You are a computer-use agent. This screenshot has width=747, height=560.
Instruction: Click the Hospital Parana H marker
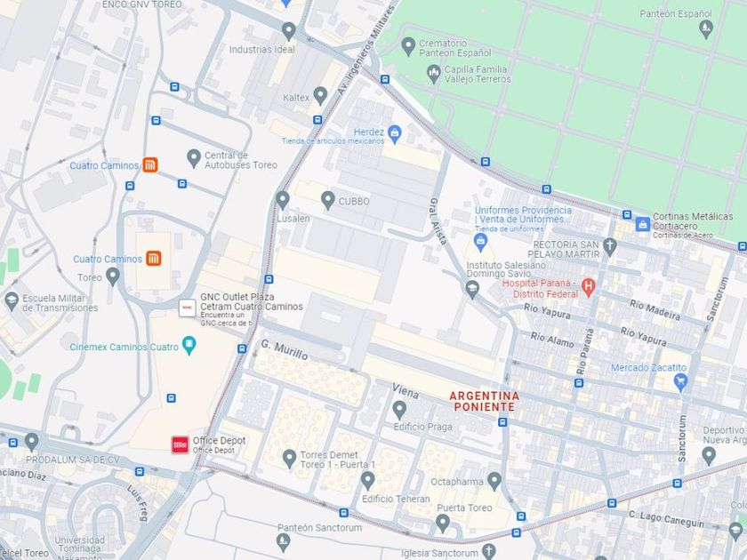pyautogui.click(x=589, y=288)
